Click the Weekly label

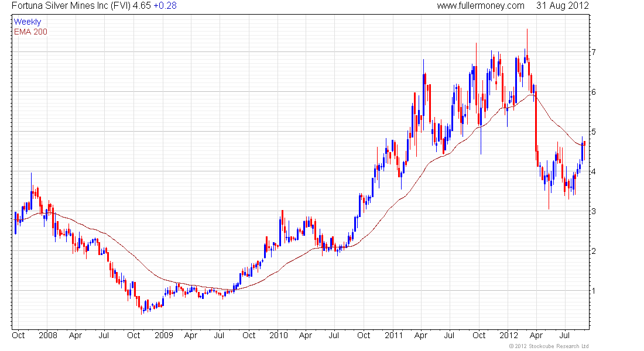(28, 22)
